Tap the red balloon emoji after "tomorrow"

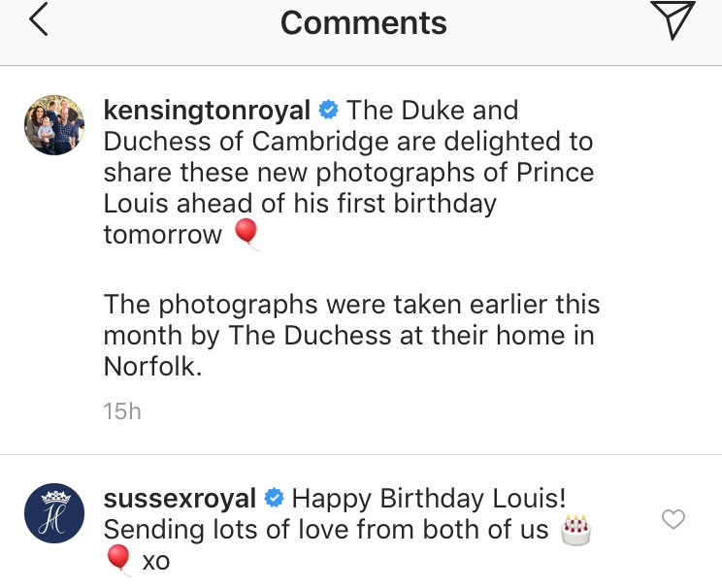click(x=247, y=234)
